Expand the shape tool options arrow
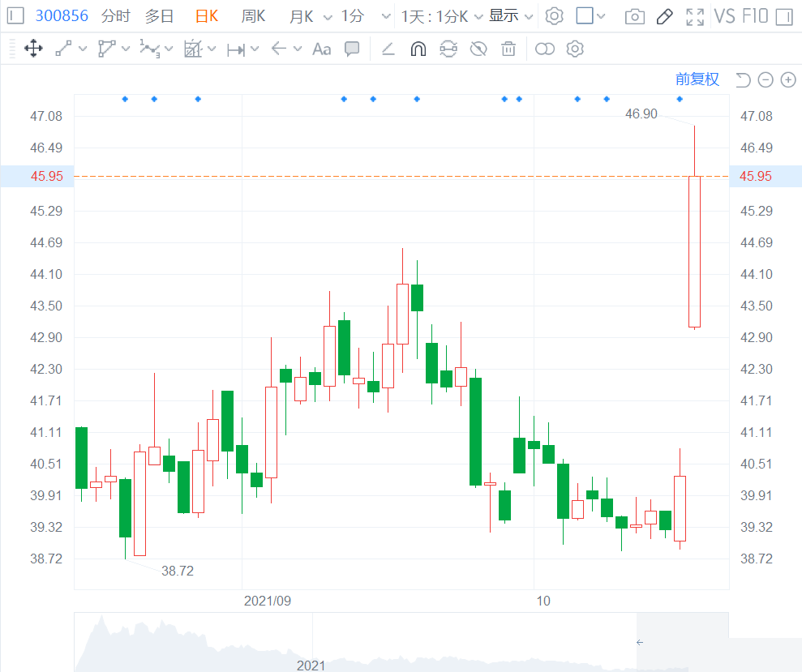The image size is (802, 672). coord(126,49)
